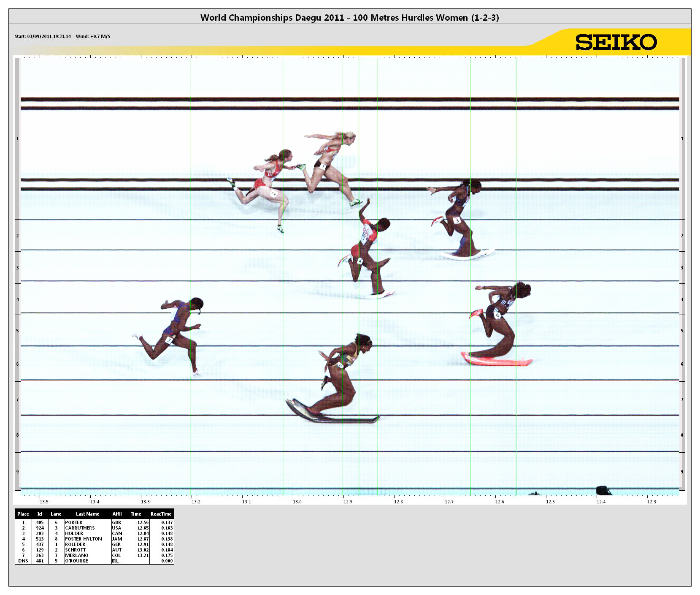Click the Last Name column header
Screen dimensions: 700x595
coord(87,514)
